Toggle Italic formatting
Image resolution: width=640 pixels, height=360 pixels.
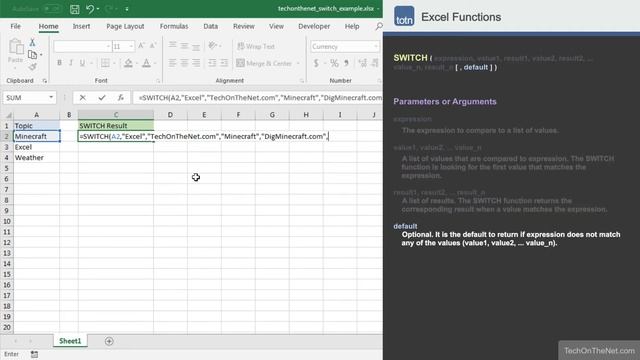click(71, 63)
